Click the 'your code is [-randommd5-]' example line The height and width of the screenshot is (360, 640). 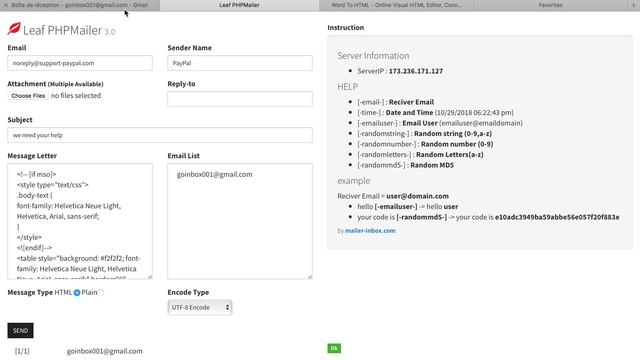488,217
